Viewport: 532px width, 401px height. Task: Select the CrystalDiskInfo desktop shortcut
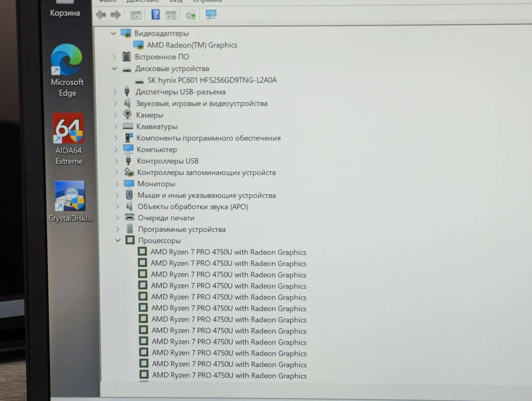[70, 202]
